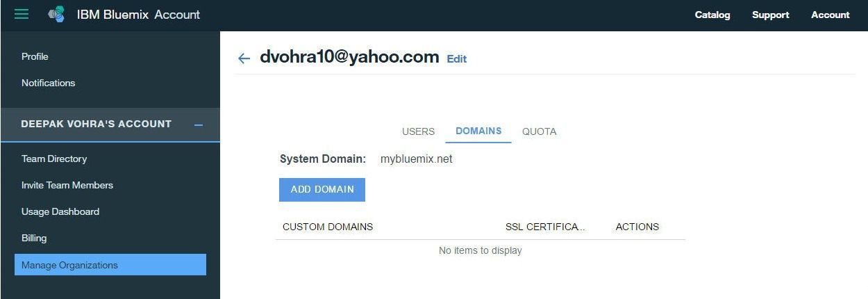The width and height of the screenshot is (868, 299).
Task: Click the CUSTOM DOMAINS column header
Action: (x=328, y=227)
